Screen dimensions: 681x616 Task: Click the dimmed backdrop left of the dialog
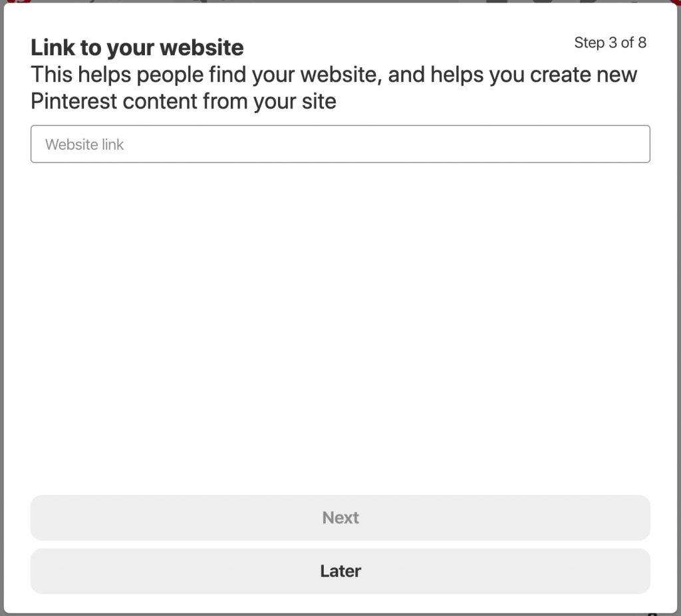(1, 304)
